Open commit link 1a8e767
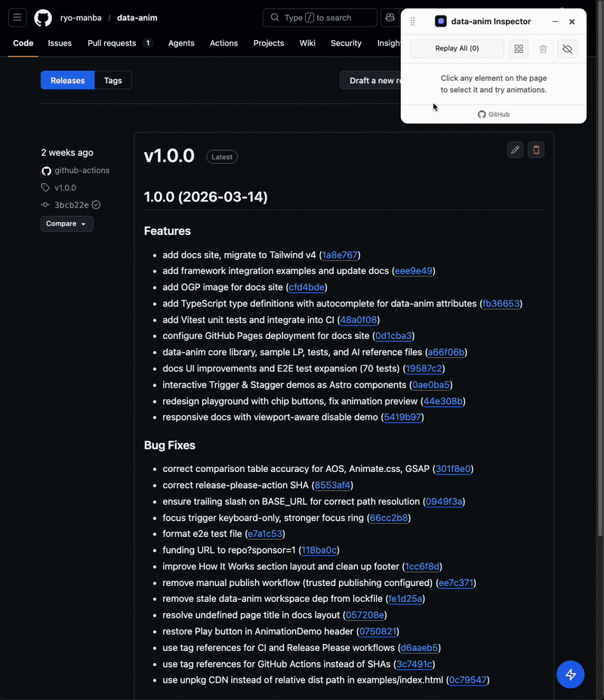 (340, 254)
